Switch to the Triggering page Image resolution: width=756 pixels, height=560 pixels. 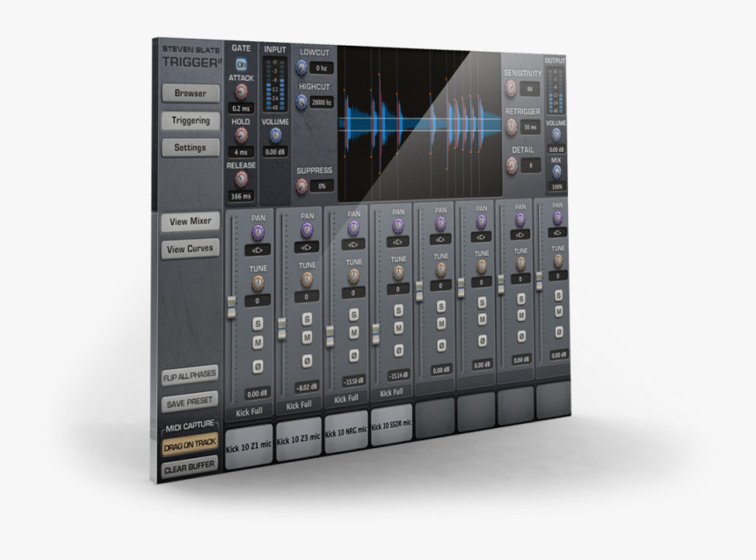[x=191, y=120]
